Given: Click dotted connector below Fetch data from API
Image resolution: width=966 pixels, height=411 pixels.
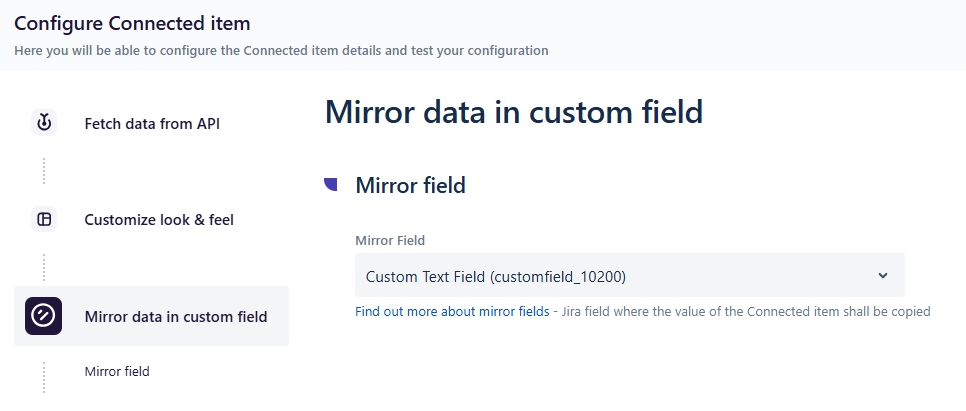Looking at the screenshot, I should pyautogui.click(x=44, y=170).
